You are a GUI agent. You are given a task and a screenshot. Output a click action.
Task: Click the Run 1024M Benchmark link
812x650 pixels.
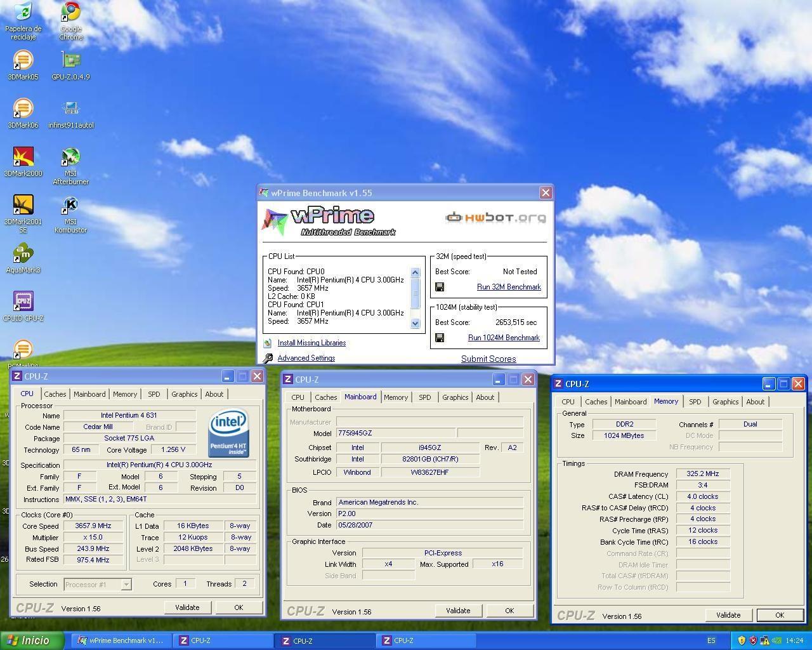coord(504,338)
